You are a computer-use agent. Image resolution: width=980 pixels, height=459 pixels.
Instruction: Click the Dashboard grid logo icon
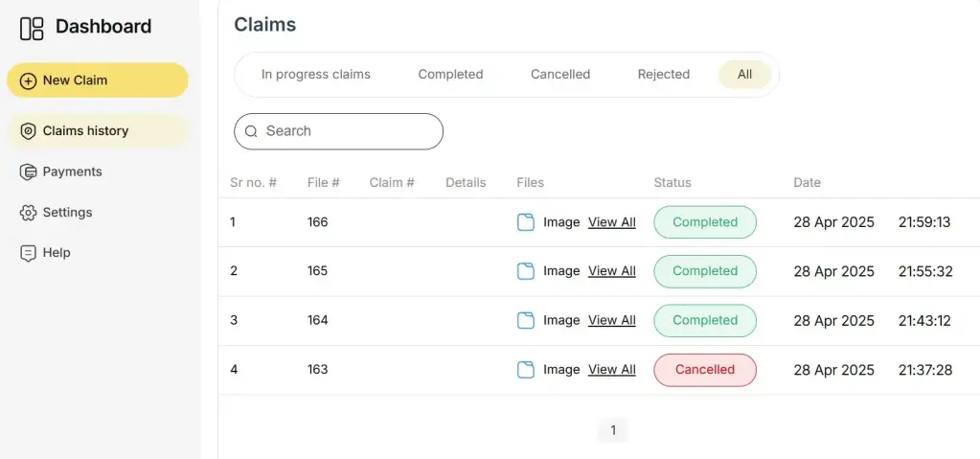32,29
